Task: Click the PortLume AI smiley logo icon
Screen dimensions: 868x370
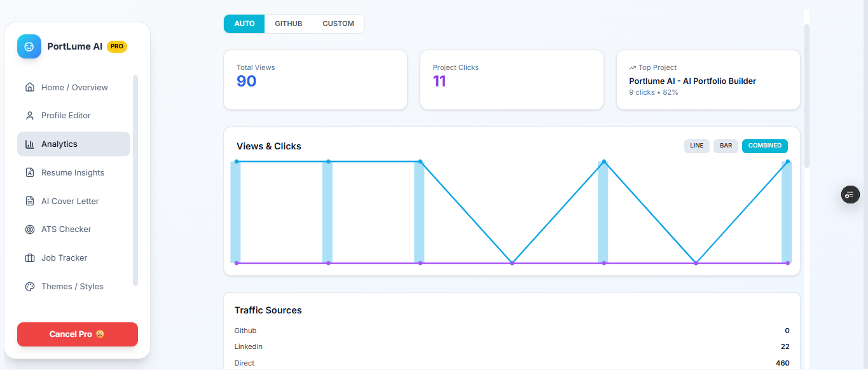Action: pyautogui.click(x=29, y=46)
